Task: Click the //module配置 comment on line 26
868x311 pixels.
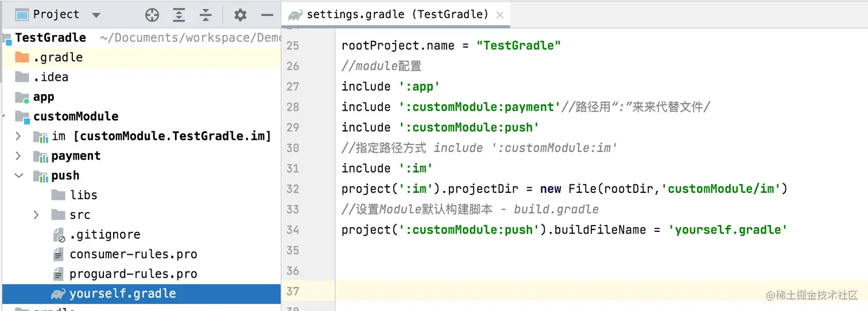Action: (x=381, y=66)
